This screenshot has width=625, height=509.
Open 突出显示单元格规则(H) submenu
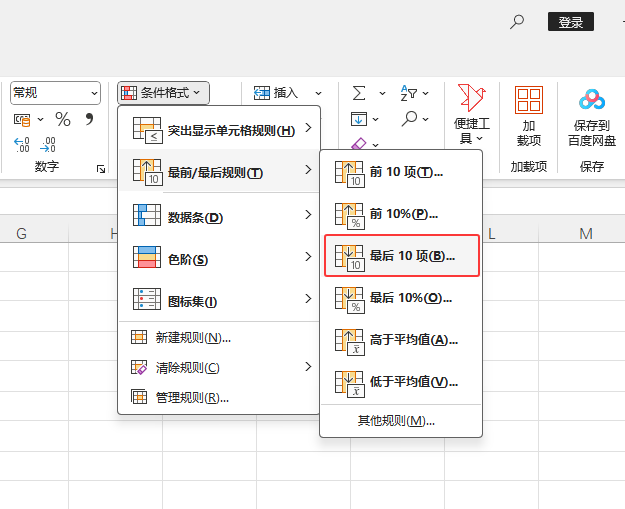point(219,130)
